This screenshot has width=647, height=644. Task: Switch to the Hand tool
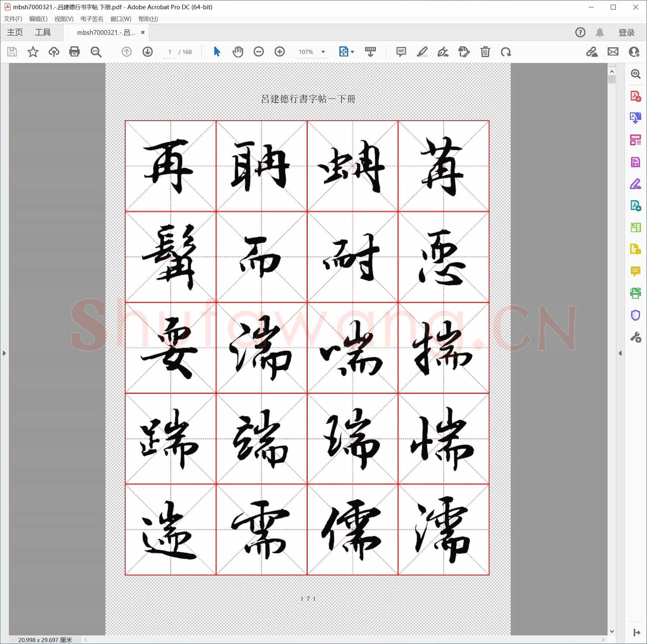coord(238,52)
